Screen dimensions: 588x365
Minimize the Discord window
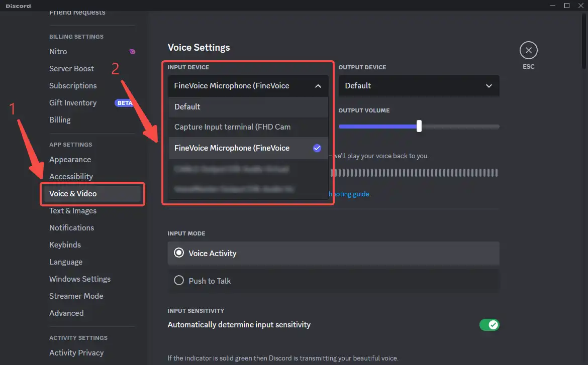[x=553, y=6]
